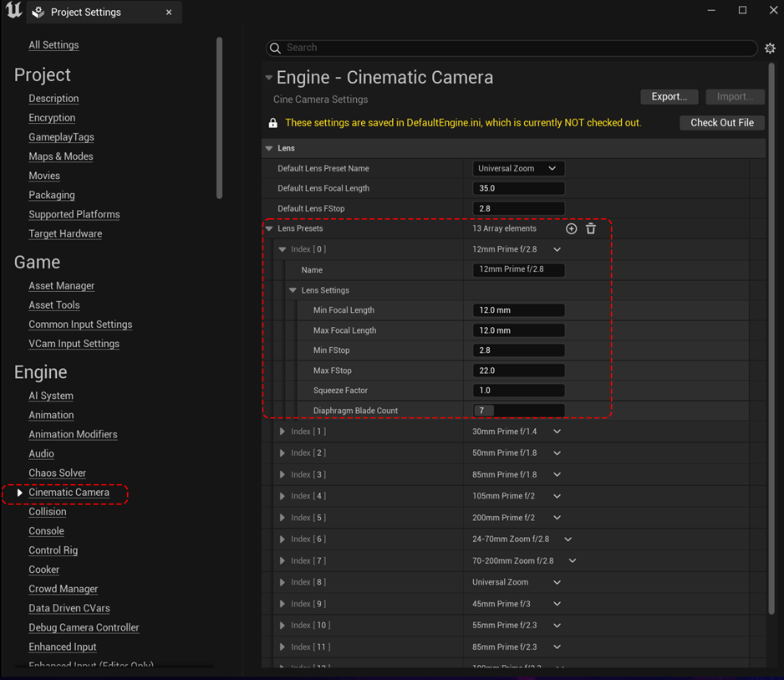Collapse the Engine - Cinematic Camera section

click(x=269, y=78)
